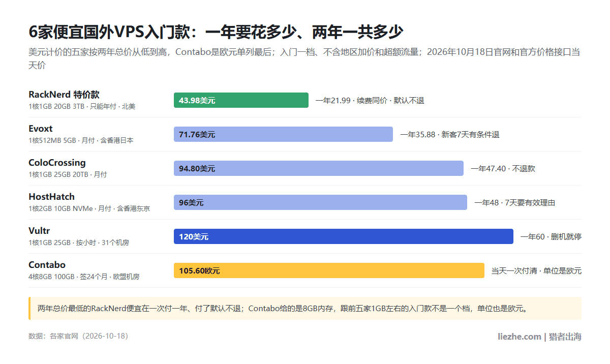Click the note 一年35.88 · 新客7天有条件退
The image size is (610, 364).
pos(449,135)
